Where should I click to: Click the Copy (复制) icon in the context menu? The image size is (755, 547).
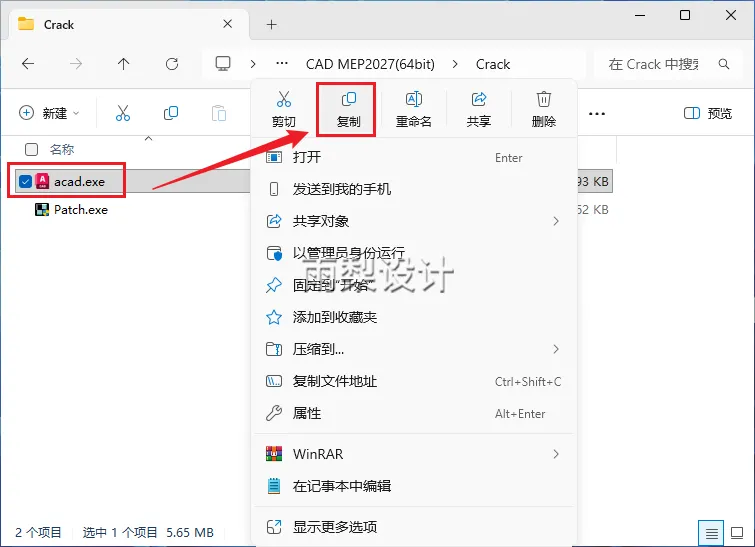coord(348,99)
